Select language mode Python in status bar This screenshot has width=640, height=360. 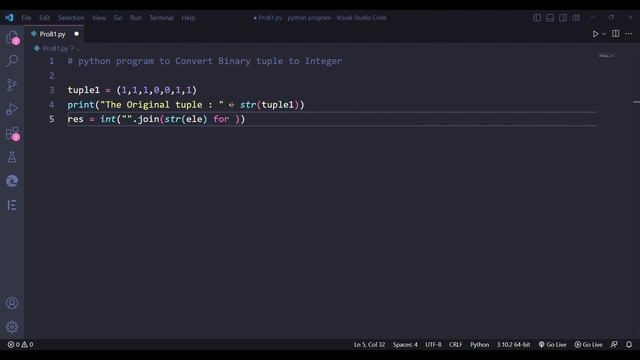click(480, 344)
